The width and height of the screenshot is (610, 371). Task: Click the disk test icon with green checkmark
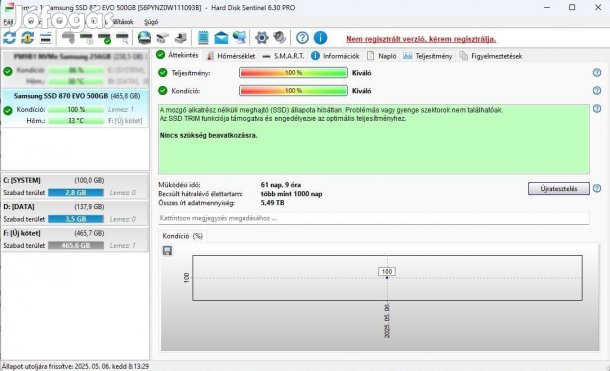pos(104,38)
